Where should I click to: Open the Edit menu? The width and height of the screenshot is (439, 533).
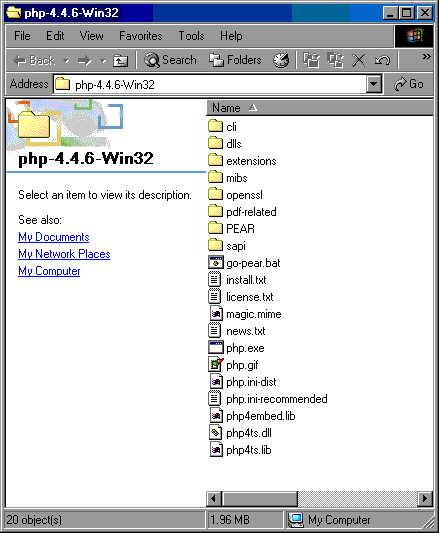(55, 36)
